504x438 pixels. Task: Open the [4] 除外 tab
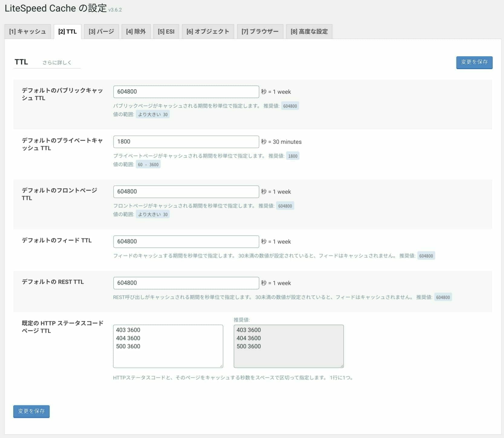136,31
